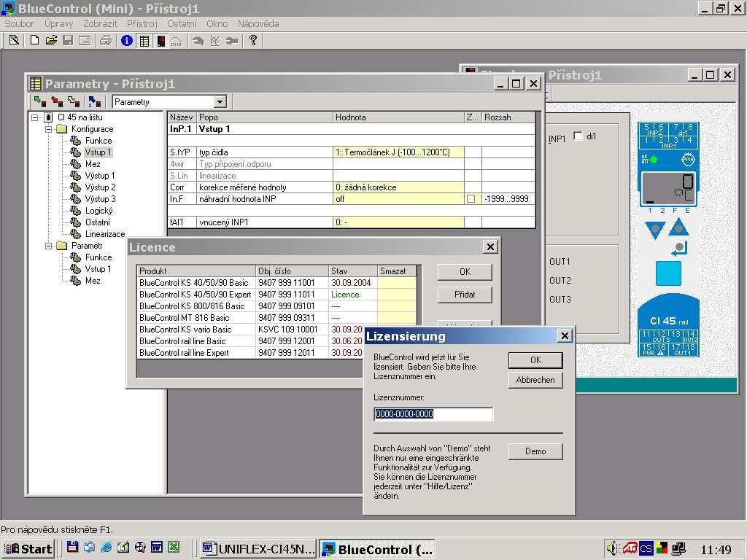Open the Parametry dropdown combo box

point(220,102)
